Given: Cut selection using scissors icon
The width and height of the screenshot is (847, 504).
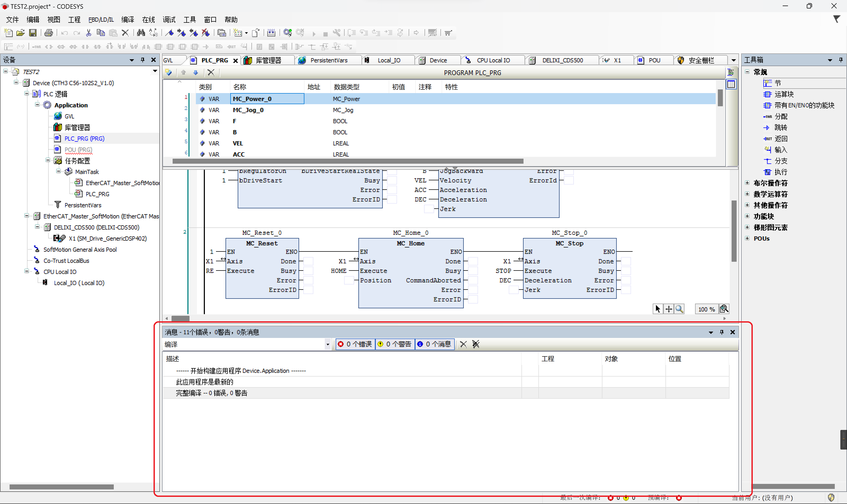Looking at the screenshot, I should pyautogui.click(x=89, y=33).
